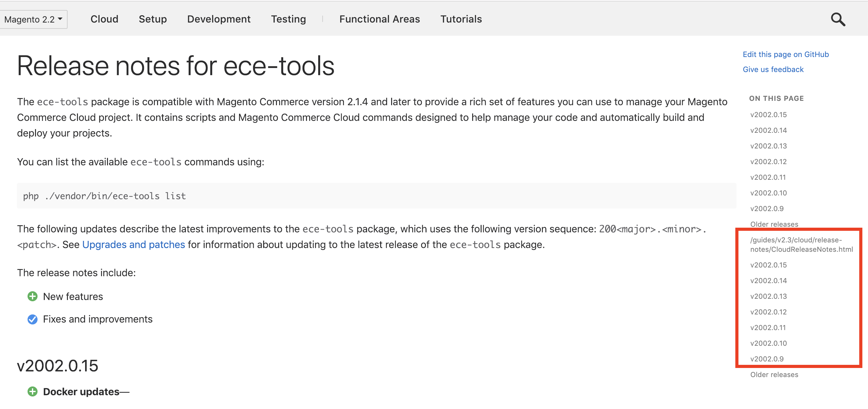Click Edit this page on GitHub
The height and width of the screenshot is (409, 868).
[785, 54]
